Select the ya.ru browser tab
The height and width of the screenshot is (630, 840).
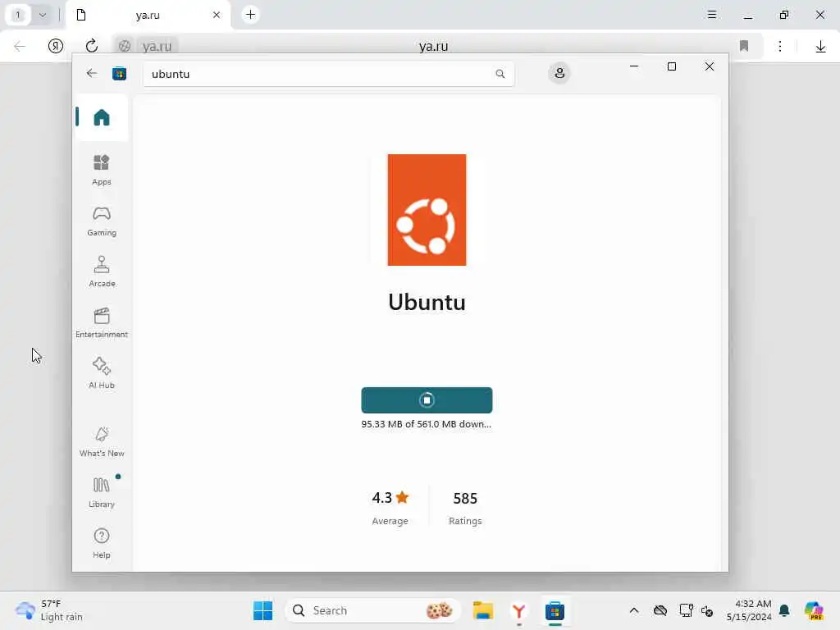pyautogui.click(x=148, y=15)
